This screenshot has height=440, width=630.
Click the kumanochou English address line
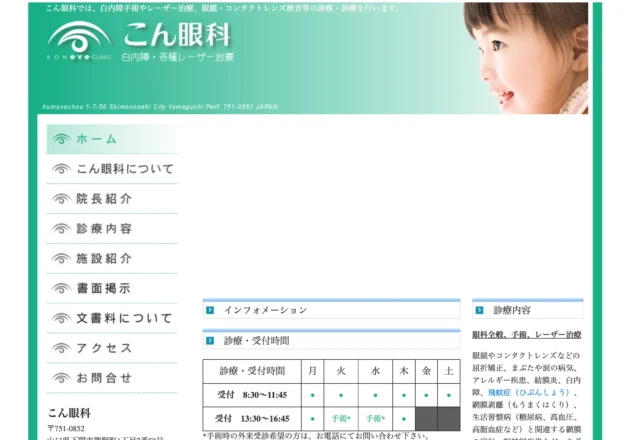tap(160, 107)
